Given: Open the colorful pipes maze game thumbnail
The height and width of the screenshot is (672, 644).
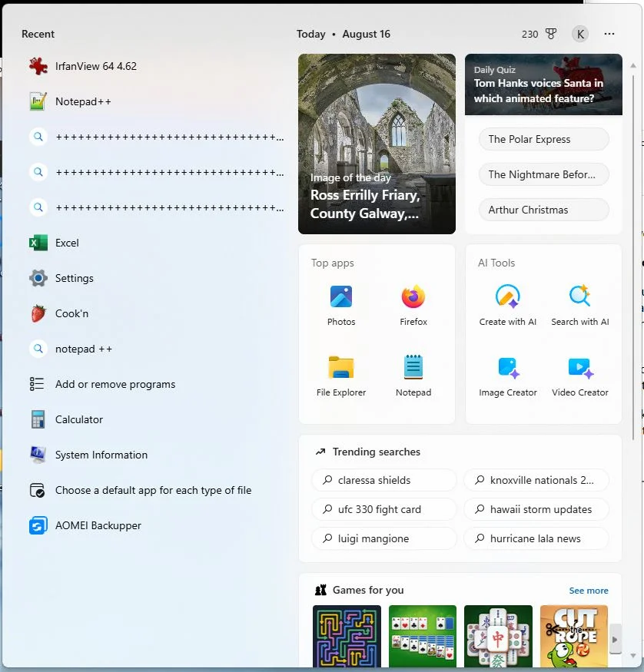Looking at the screenshot, I should point(347,637).
